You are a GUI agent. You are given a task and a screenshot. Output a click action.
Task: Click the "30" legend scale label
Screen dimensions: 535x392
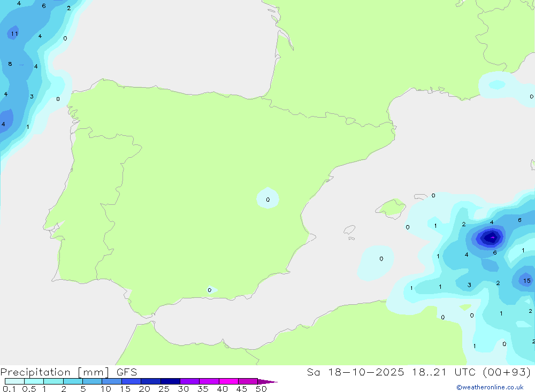183,389
